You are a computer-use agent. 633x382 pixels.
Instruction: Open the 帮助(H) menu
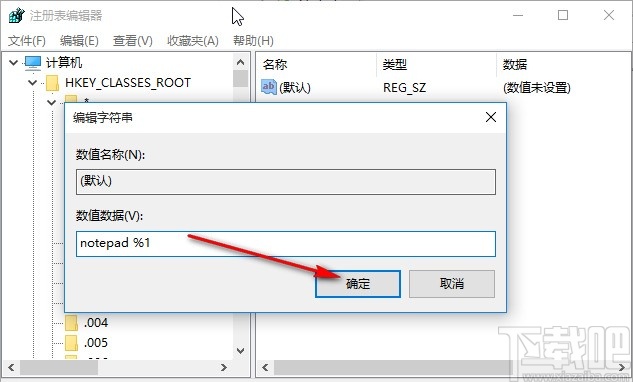click(253, 41)
